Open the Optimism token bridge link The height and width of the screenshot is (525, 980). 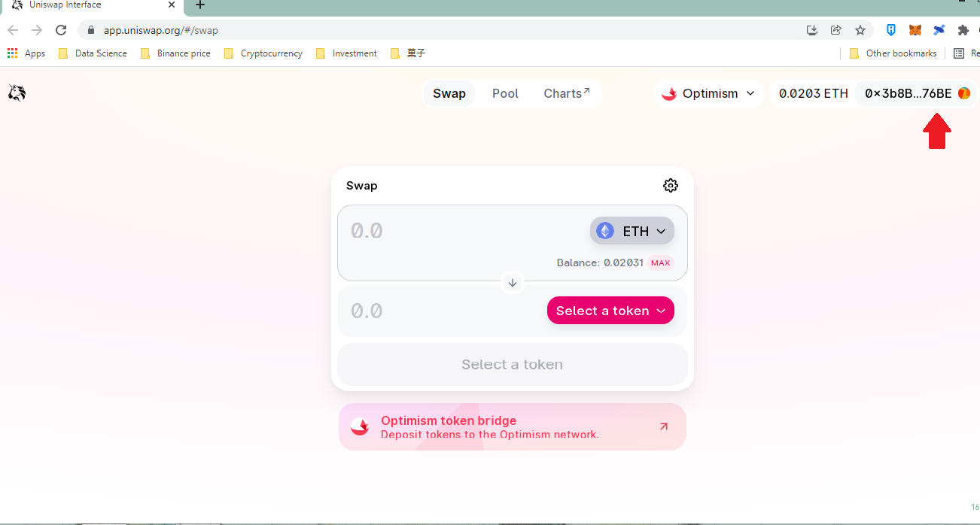513,426
